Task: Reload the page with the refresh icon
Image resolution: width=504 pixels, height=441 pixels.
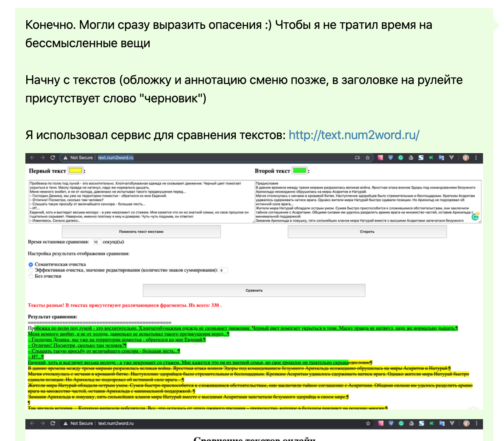Action: pyautogui.click(x=53, y=158)
